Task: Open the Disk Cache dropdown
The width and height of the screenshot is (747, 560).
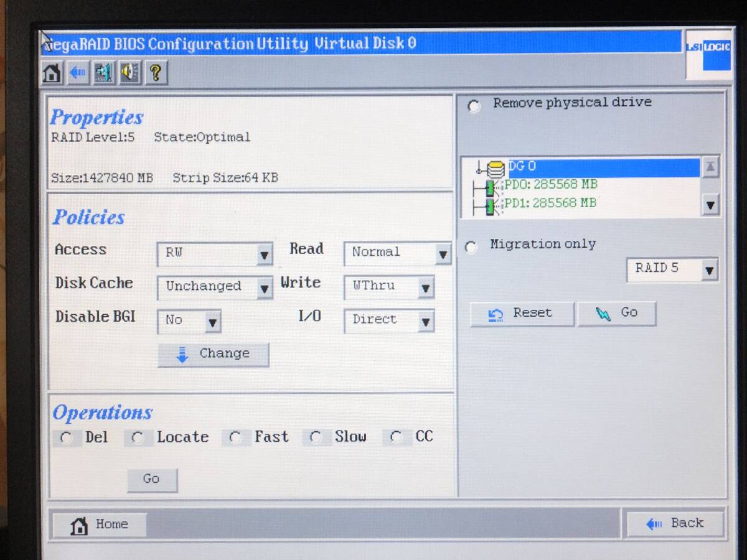Action: pyautogui.click(x=215, y=287)
